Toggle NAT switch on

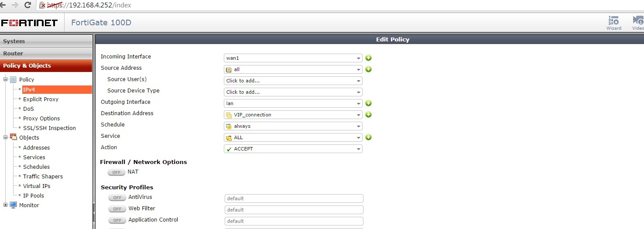coord(116,172)
